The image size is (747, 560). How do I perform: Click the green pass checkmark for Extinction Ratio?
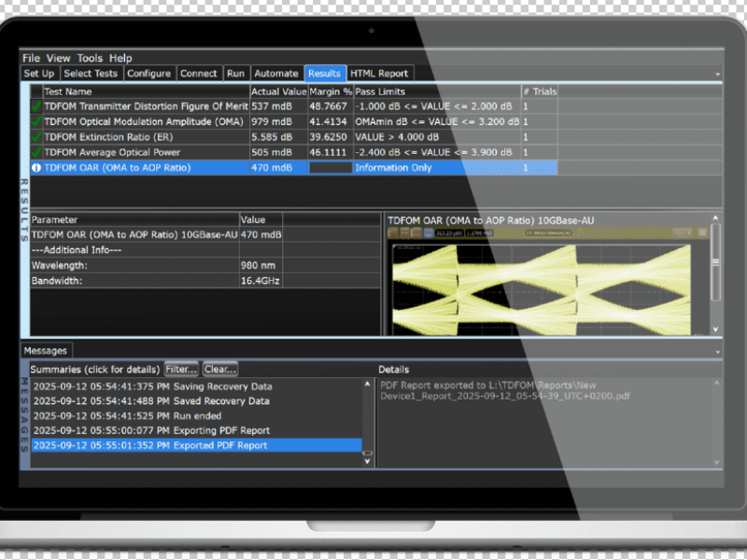[36, 137]
